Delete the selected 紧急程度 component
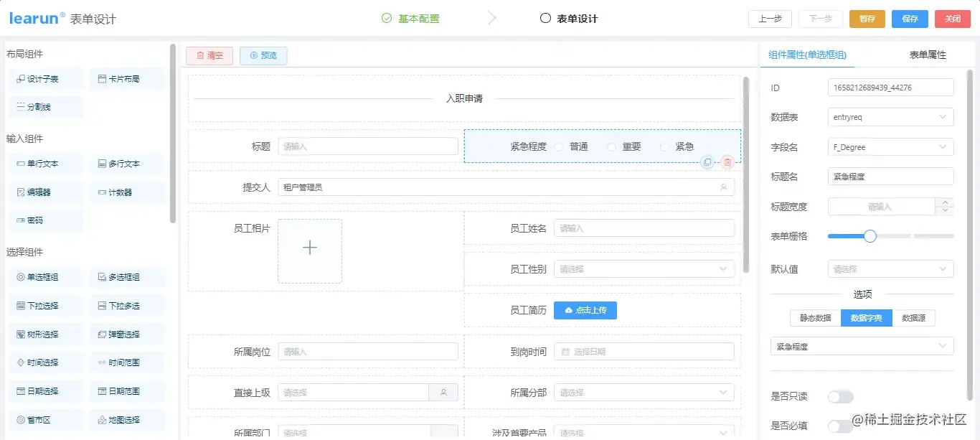Viewport: 980px width, 440px height. tap(727, 162)
